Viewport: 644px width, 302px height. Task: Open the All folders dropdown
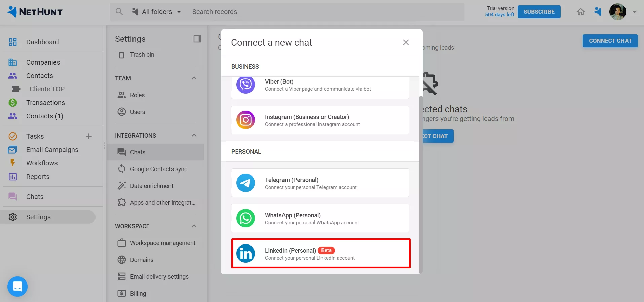click(156, 12)
